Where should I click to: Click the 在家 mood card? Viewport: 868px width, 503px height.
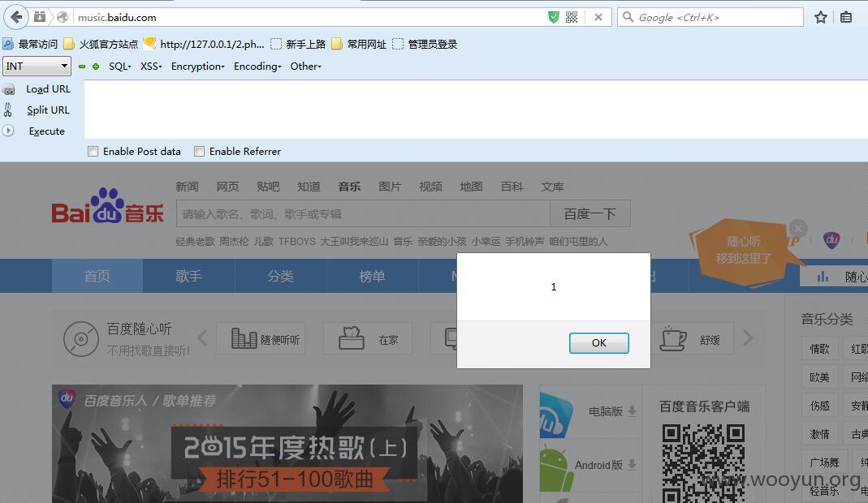click(368, 338)
